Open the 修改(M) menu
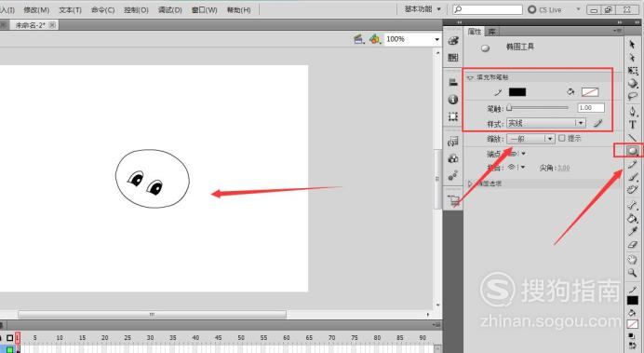 [x=36, y=10]
